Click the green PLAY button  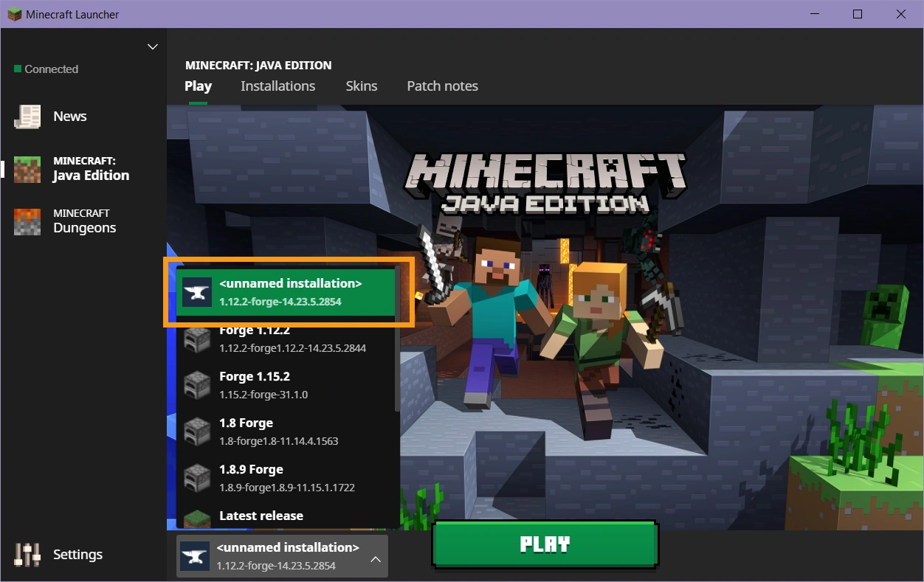point(545,544)
